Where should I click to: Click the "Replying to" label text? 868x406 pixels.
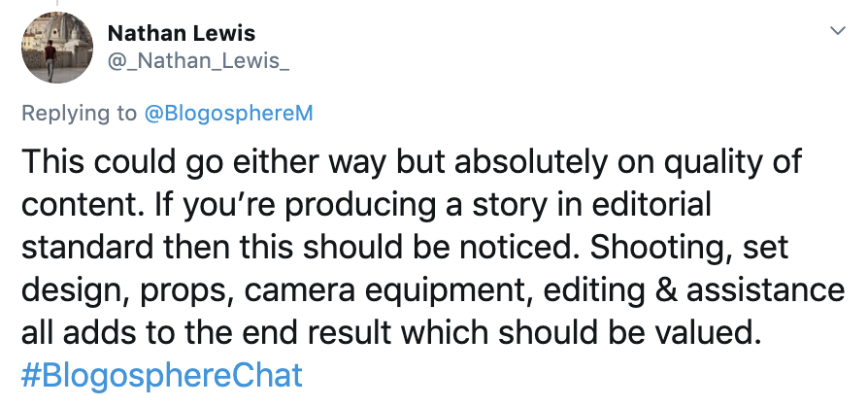pos(79,114)
